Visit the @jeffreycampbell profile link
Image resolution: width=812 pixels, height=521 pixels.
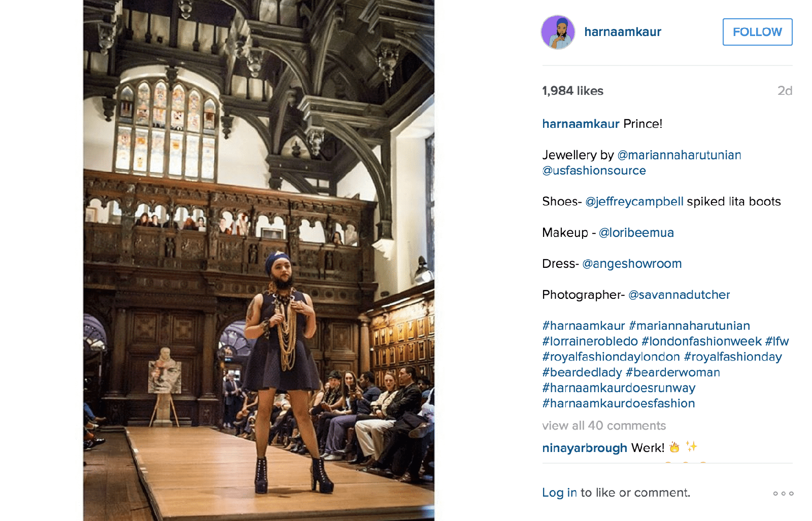634,201
